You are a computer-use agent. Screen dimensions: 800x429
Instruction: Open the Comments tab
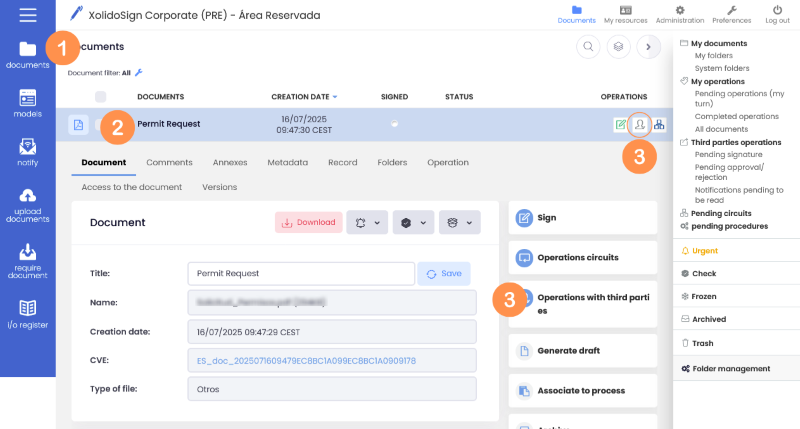click(169, 162)
